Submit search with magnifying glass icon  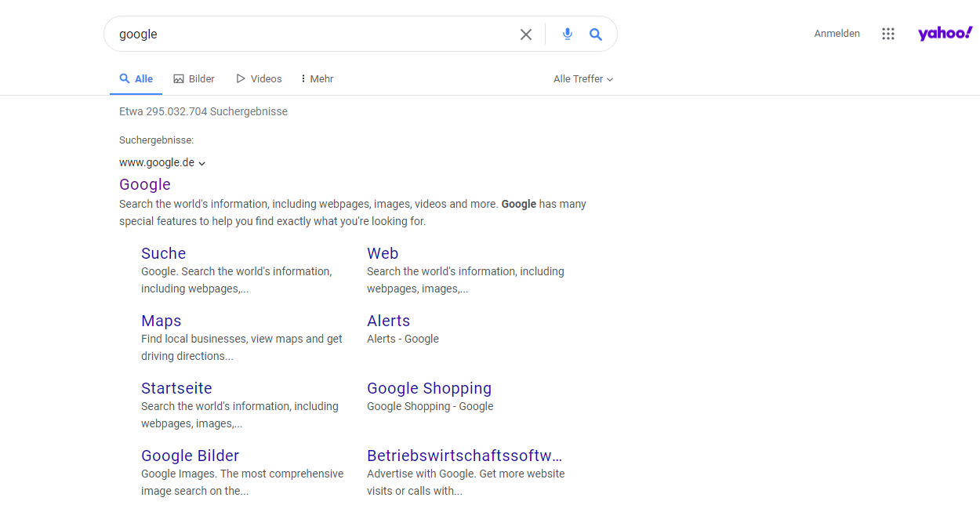(x=596, y=34)
